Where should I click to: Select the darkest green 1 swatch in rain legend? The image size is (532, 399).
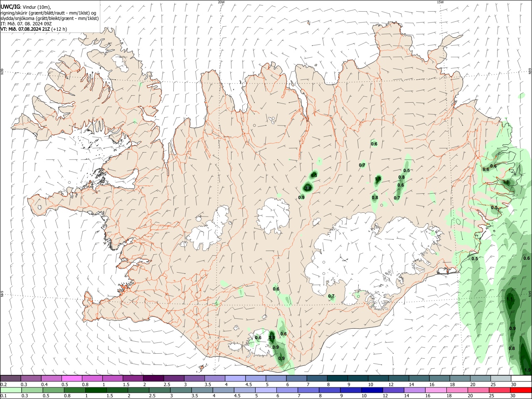pyautogui.click(x=96, y=390)
